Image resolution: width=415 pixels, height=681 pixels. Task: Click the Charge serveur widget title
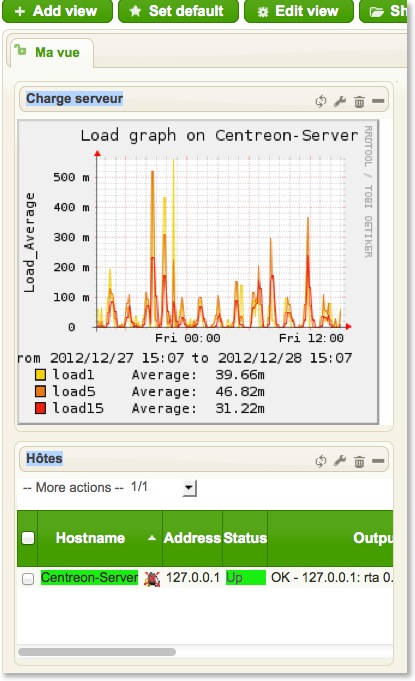point(75,99)
